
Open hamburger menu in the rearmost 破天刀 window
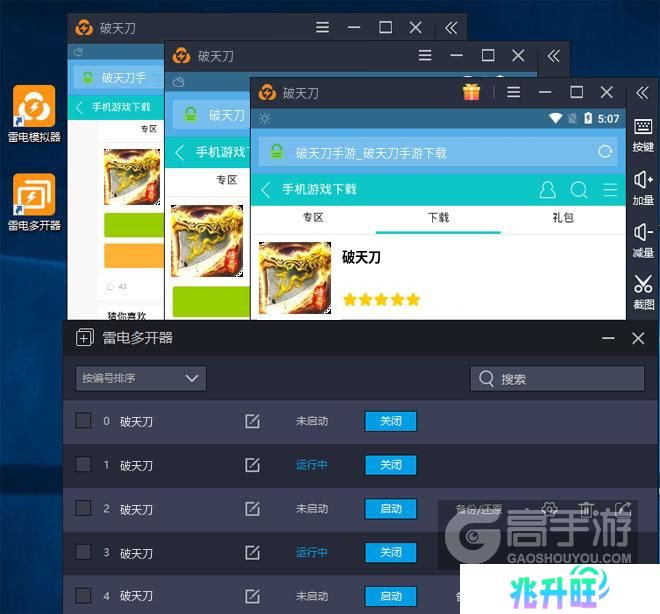tap(322, 28)
